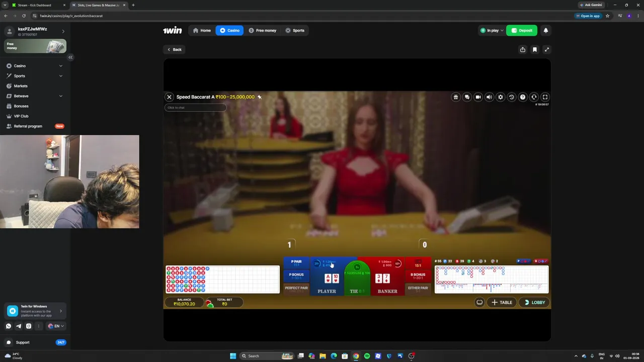
Task: Expand the Casino sidebar section
Action: coord(34,66)
